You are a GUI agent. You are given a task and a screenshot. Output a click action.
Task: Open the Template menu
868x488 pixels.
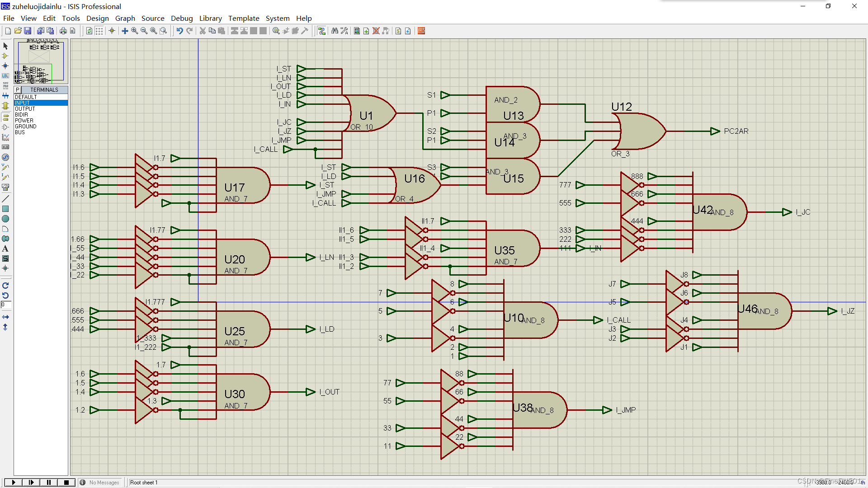tap(243, 18)
